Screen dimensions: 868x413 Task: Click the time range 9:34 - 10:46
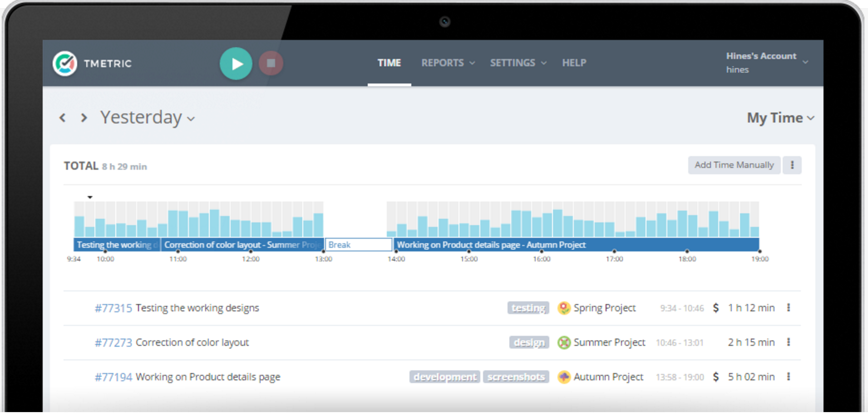tap(682, 308)
